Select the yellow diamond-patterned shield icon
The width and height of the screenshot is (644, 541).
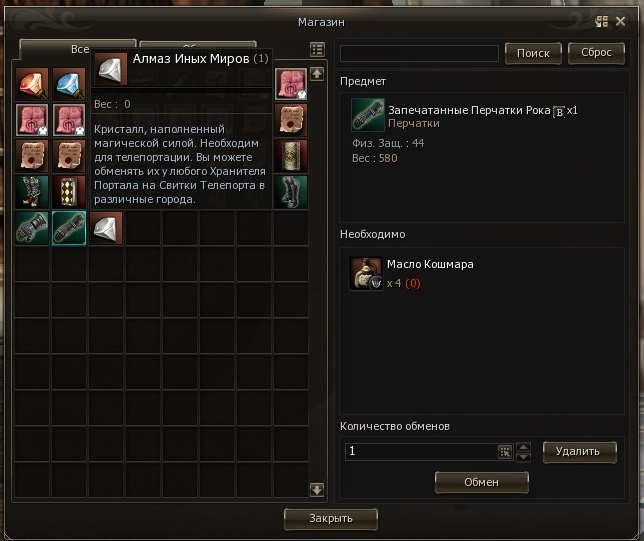click(69, 192)
